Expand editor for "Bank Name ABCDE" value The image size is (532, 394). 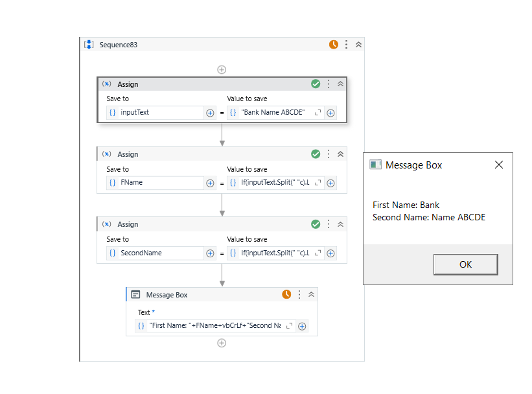pos(318,113)
